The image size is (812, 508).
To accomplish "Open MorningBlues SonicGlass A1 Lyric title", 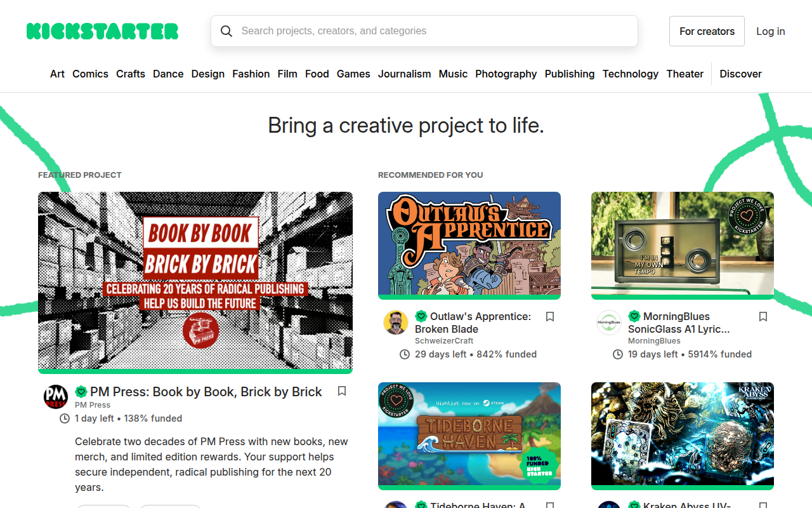I will [679, 323].
